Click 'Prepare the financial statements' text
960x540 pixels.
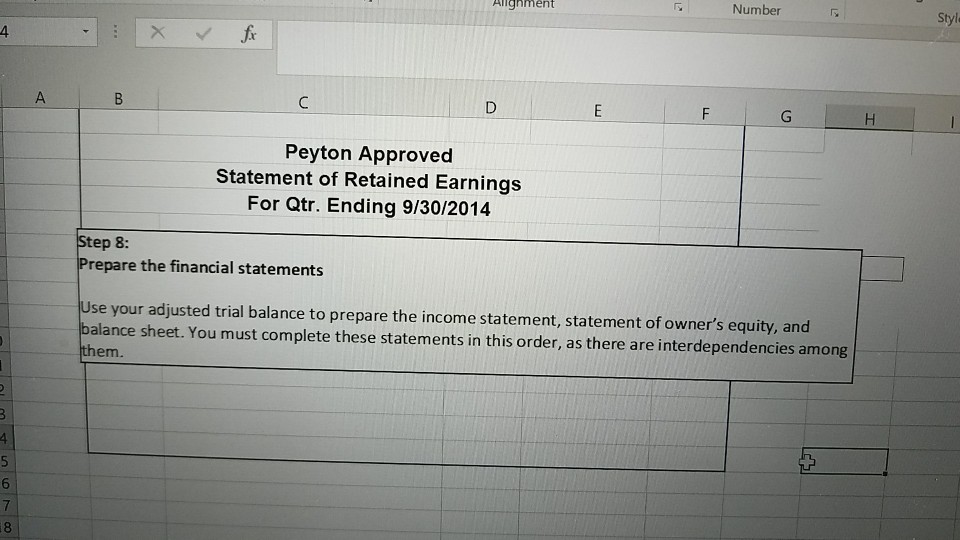[x=201, y=268]
